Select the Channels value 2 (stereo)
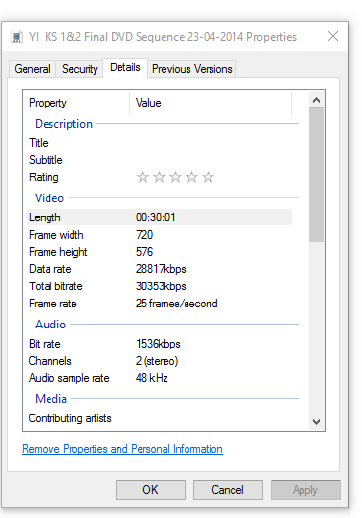 157,361
